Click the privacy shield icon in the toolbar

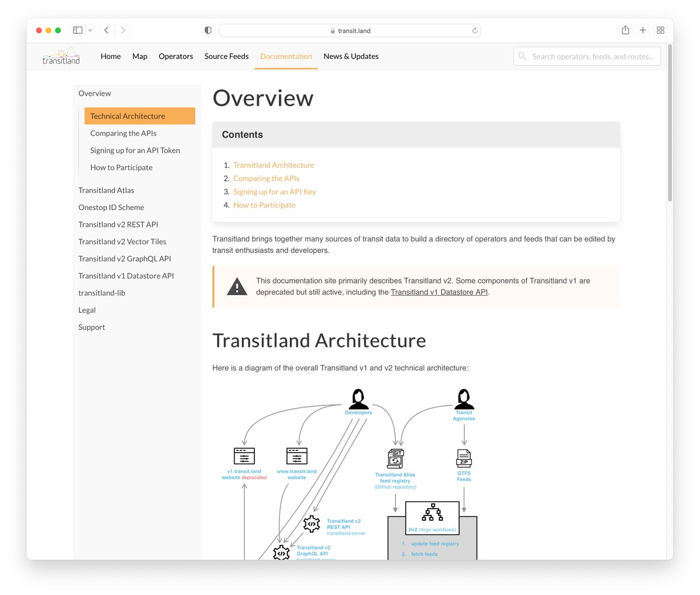[207, 30]
